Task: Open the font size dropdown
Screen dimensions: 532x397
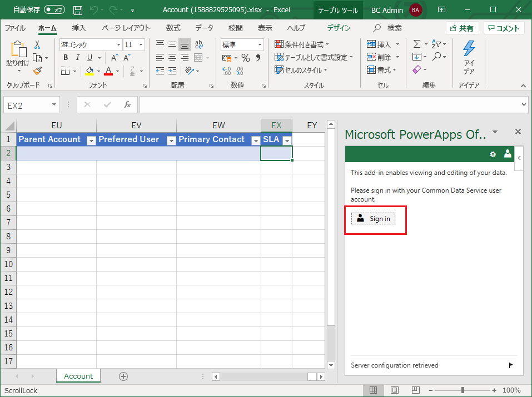Action: click(x=141, y=45)
